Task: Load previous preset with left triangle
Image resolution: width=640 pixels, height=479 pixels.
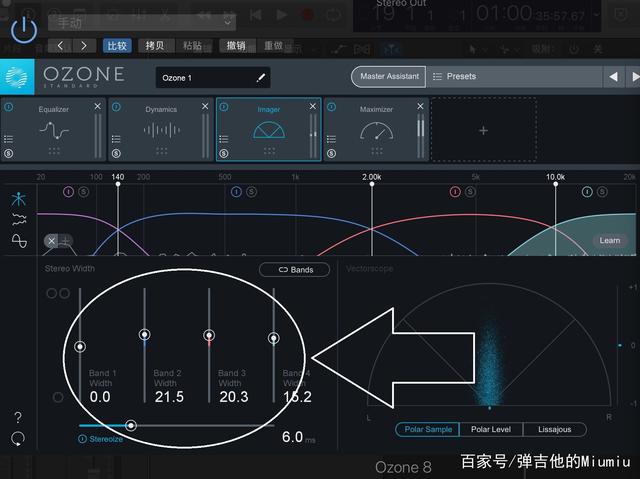Action: coord(613,77)
